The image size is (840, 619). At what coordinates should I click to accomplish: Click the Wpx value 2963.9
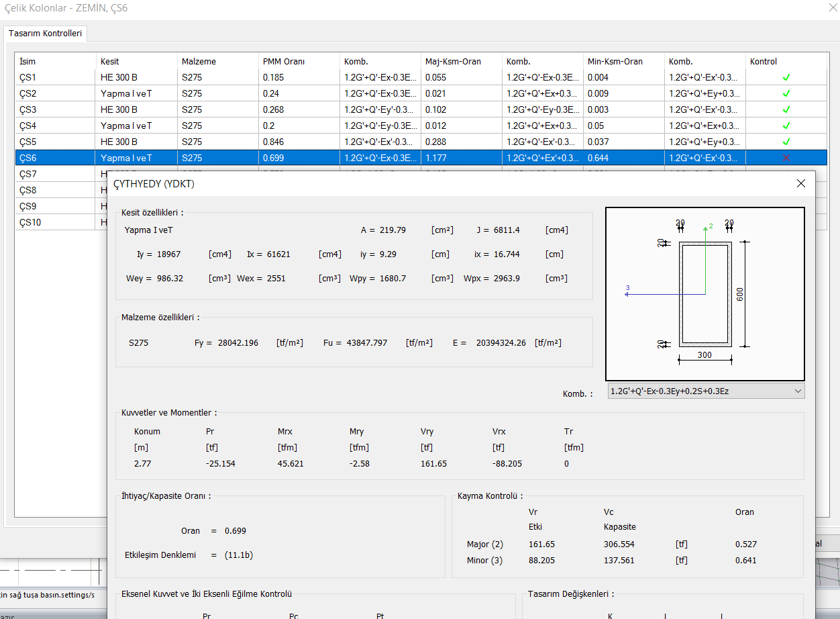pos(506,279)
